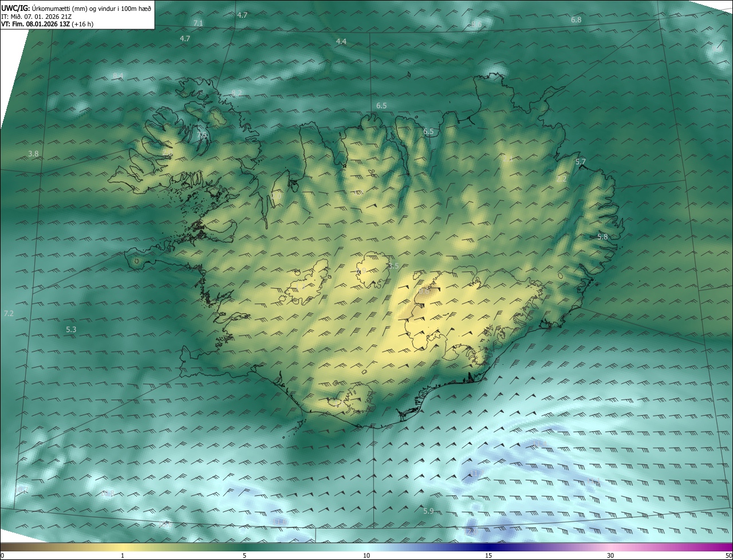Click the '30' tick on the colour scale
This screenshot has height=560, width=733.
[x=610, y=555]
